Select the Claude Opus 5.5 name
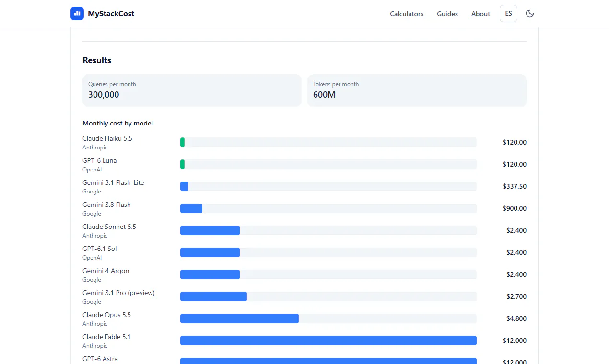The height and width of the screenshot is (364, 609). [106, 315]
